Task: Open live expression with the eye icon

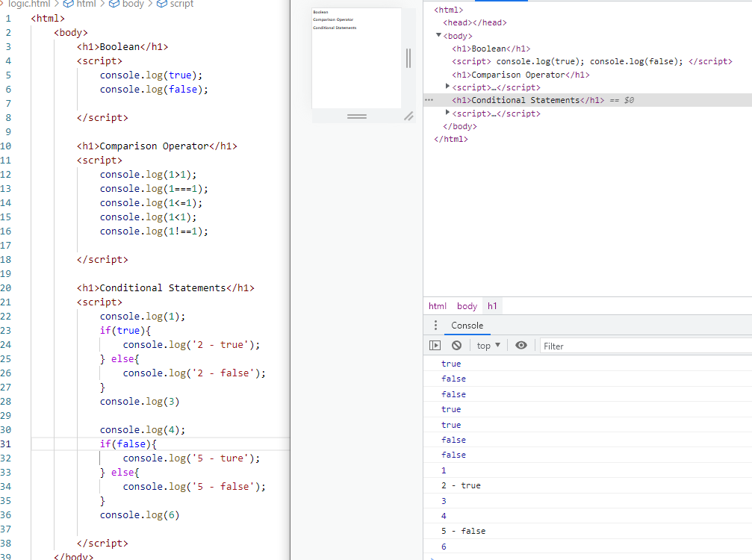Action: [x=521, y=345]
